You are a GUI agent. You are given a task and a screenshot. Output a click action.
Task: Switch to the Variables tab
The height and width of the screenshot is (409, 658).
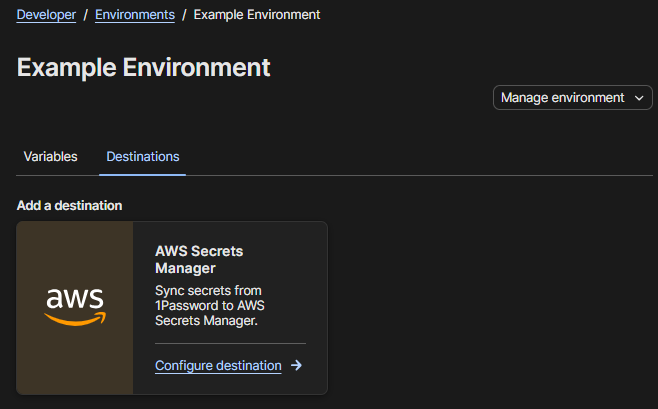(50, 157)
